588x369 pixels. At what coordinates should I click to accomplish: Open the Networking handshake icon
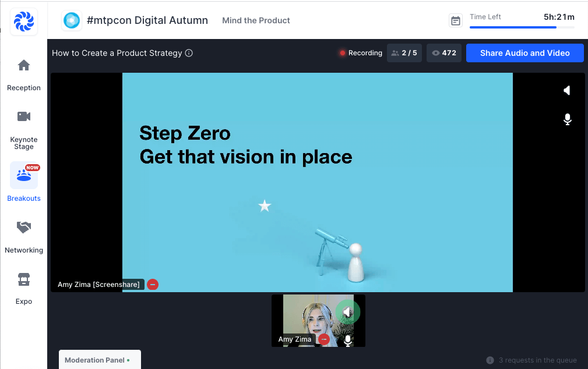(24, 228)
